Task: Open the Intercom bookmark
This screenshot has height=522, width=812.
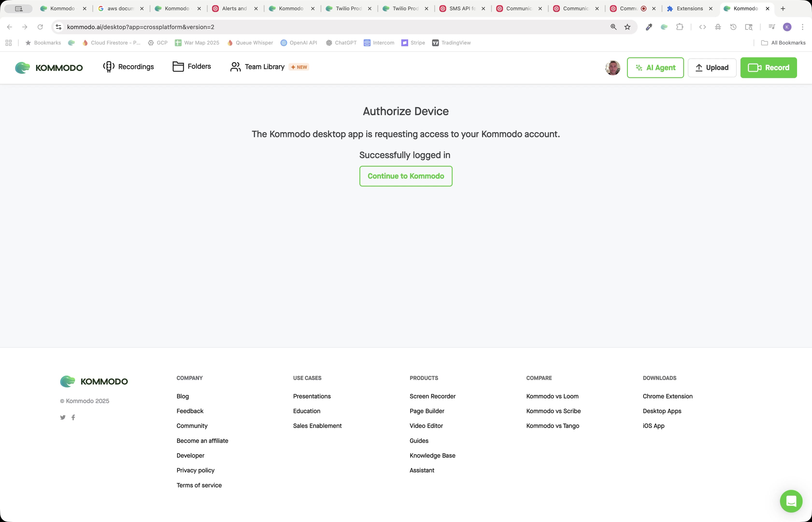Action: pyautogui.click(x=379, y=43)
